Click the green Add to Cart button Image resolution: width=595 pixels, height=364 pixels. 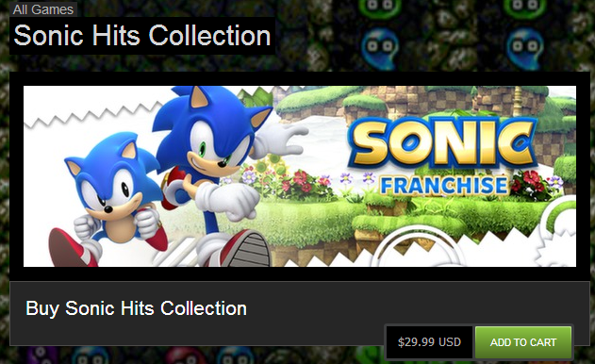coord(523,342)
